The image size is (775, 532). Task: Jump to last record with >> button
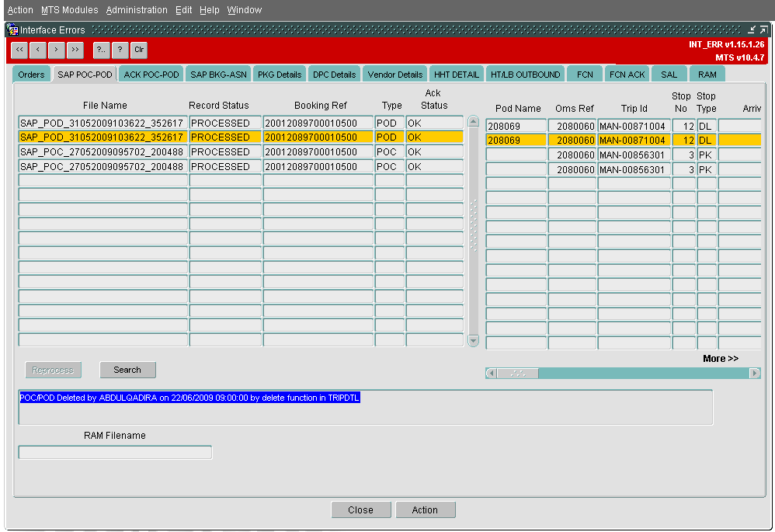(75, 50)
